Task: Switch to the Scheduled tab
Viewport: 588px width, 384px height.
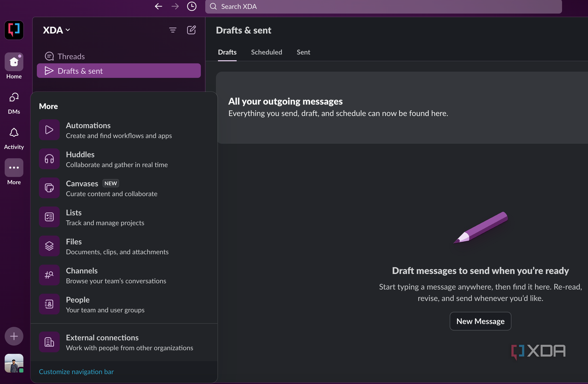Action: [x=266, y=52]
